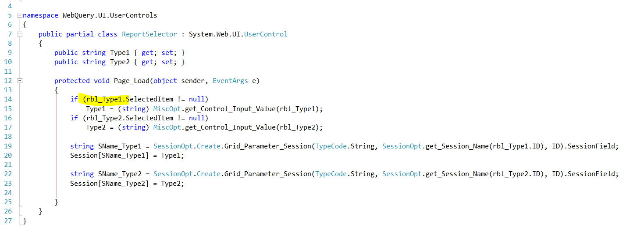Click Session[SName_Type1] assignment line
The width and height of the screenshot is (644, 242).
(x=127, y=155)
